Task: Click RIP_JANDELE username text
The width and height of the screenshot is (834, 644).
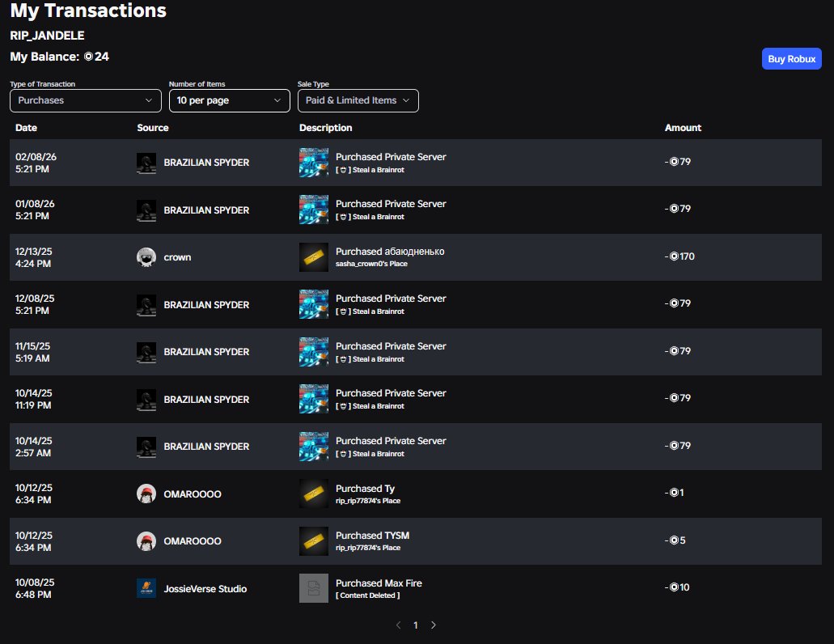Action: (47, 36)
